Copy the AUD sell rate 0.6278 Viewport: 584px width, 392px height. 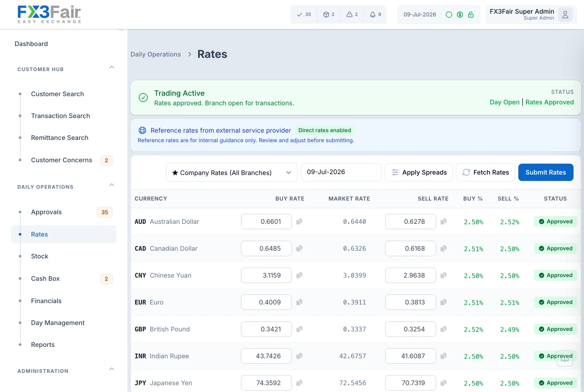click(x=443, y=222)
